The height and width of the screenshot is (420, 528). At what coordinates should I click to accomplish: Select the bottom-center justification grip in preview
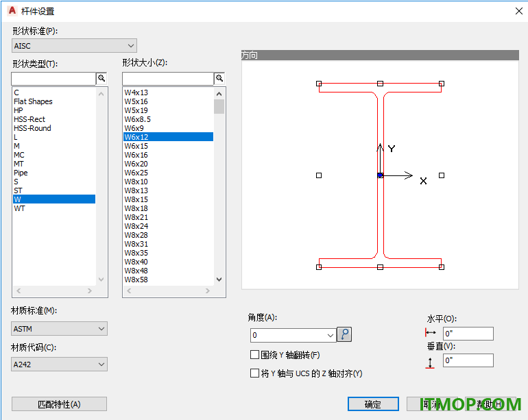coord(380,267)
